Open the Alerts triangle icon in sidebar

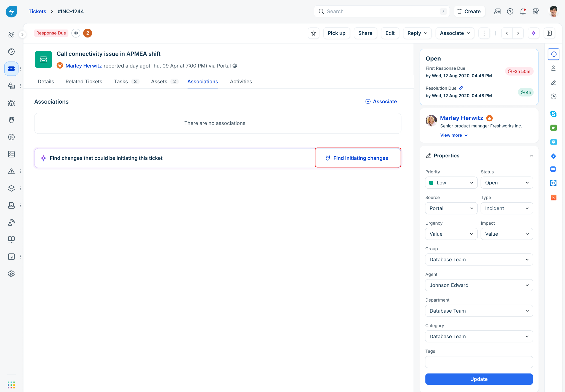11,171
